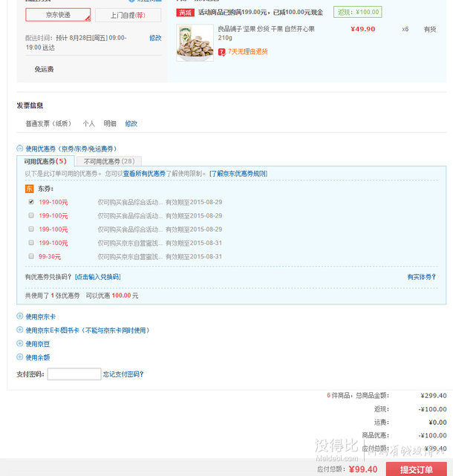Screen dimensions: 453x476
Task: Switch to 可用优惠券(5) tab
Action: [45, 161]
